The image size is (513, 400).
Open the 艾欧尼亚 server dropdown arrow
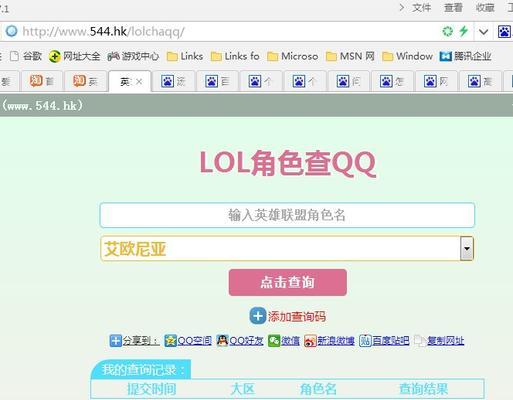pyautogui.click(x=467, y=249)
